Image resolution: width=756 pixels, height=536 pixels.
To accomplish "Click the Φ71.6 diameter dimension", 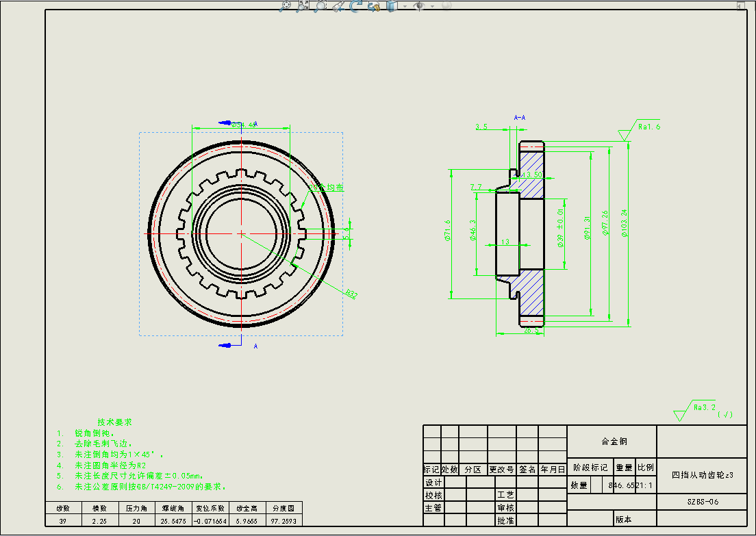I will coord(447,231).
